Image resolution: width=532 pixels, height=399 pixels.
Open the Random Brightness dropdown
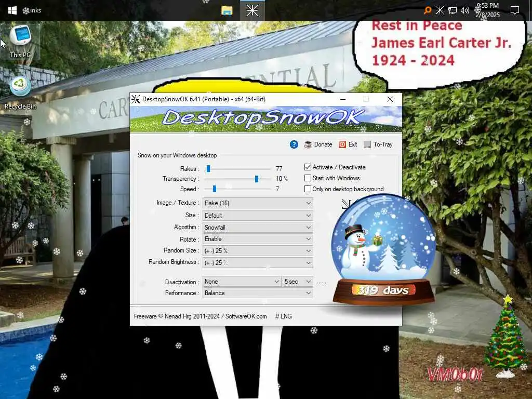[258, 262]
